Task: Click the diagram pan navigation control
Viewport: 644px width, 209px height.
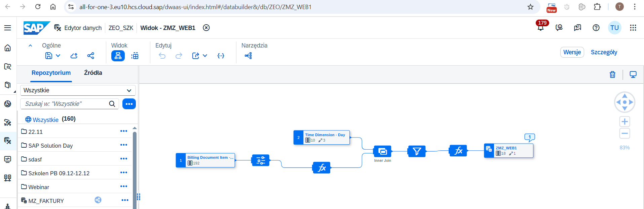Action: (x=624, y=102)
